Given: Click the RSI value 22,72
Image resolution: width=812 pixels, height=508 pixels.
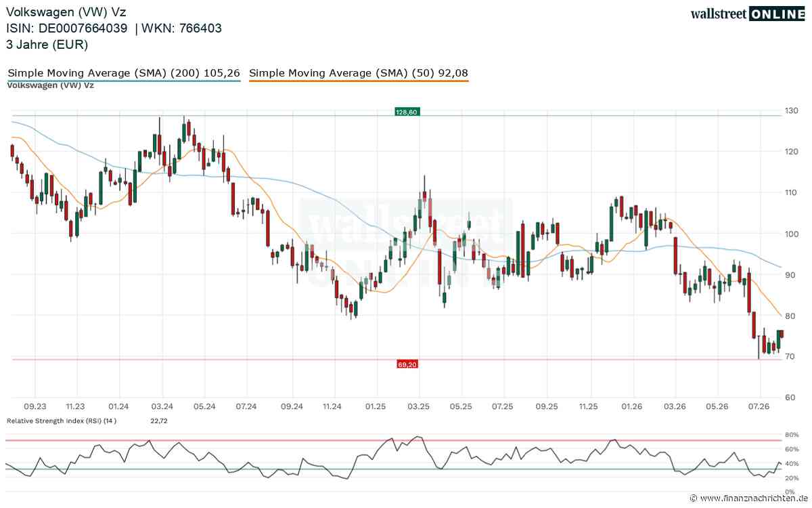Looking at the screenshot, I should 158,421.
